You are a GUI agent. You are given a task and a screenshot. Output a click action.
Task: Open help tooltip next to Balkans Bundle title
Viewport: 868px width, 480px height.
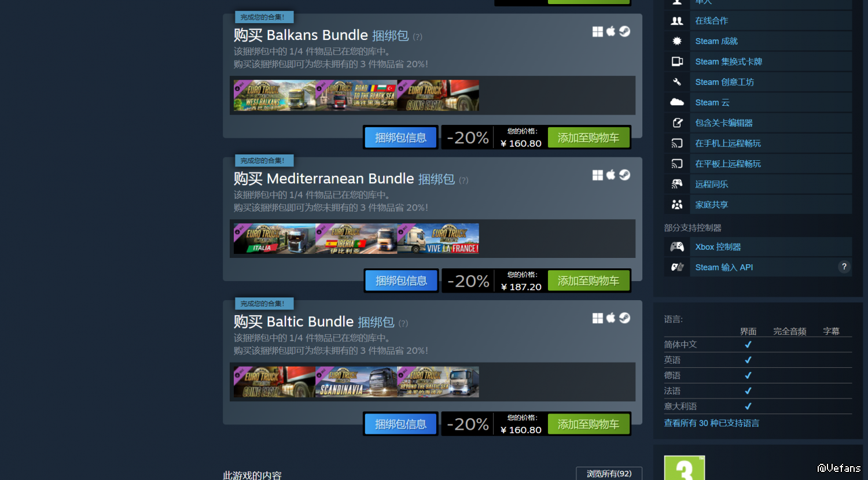(417, 37)
